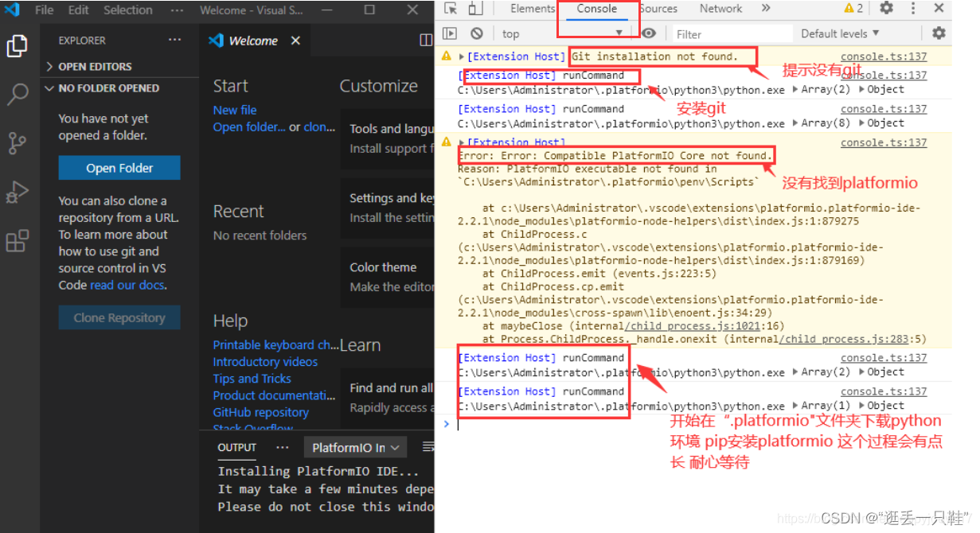Open the GitHub repository link
Viewport: 980px width, 533px height.
pyautogui.click(x=260, y=412)
